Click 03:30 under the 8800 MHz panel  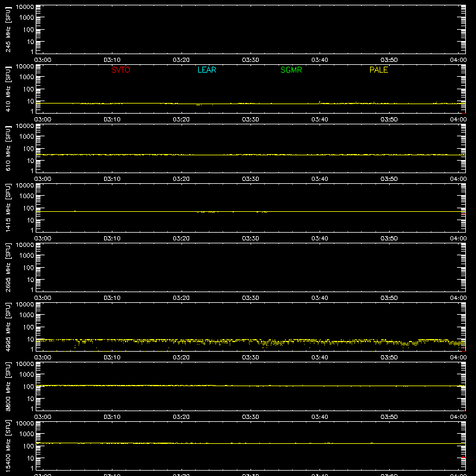pyautogui.click(x=250, y=417)
